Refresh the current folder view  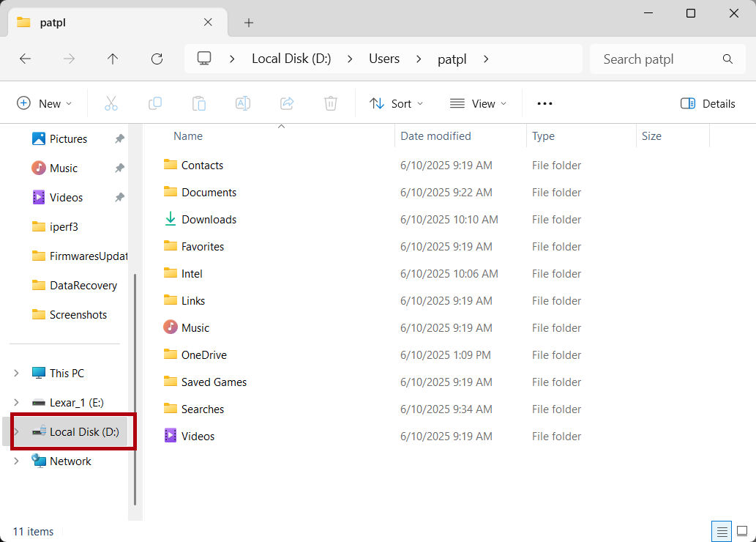(x=157, y=59)
